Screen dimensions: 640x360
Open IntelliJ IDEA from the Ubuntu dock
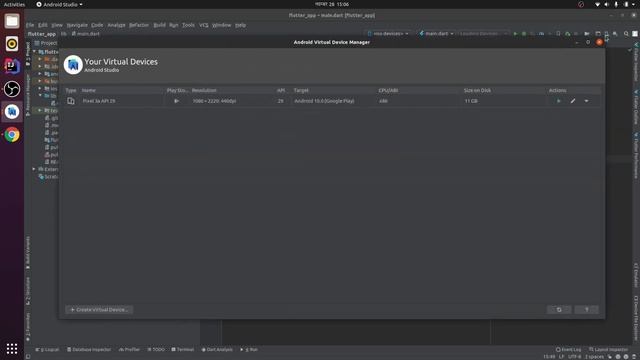pos(12,66)
